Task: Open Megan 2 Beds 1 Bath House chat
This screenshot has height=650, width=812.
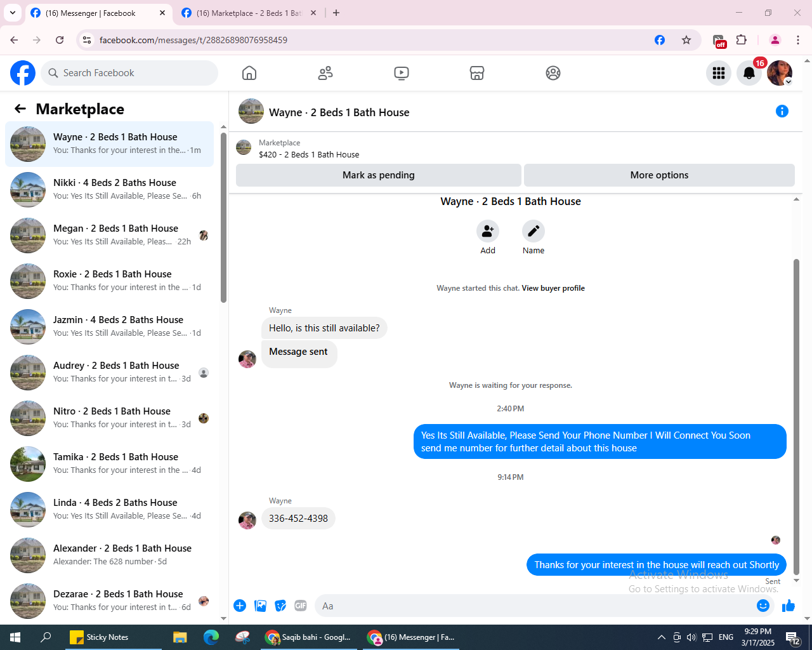Action: [x=109, y=235]
